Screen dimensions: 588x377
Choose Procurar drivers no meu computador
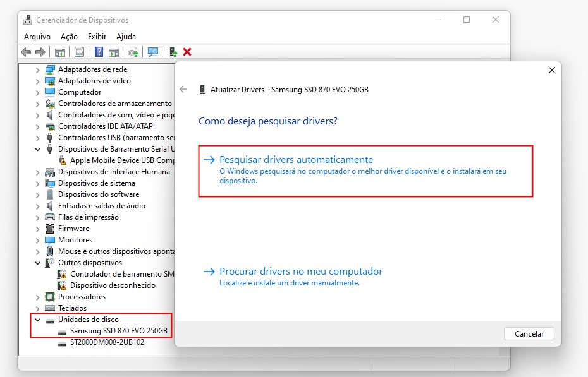click(300, 272)
